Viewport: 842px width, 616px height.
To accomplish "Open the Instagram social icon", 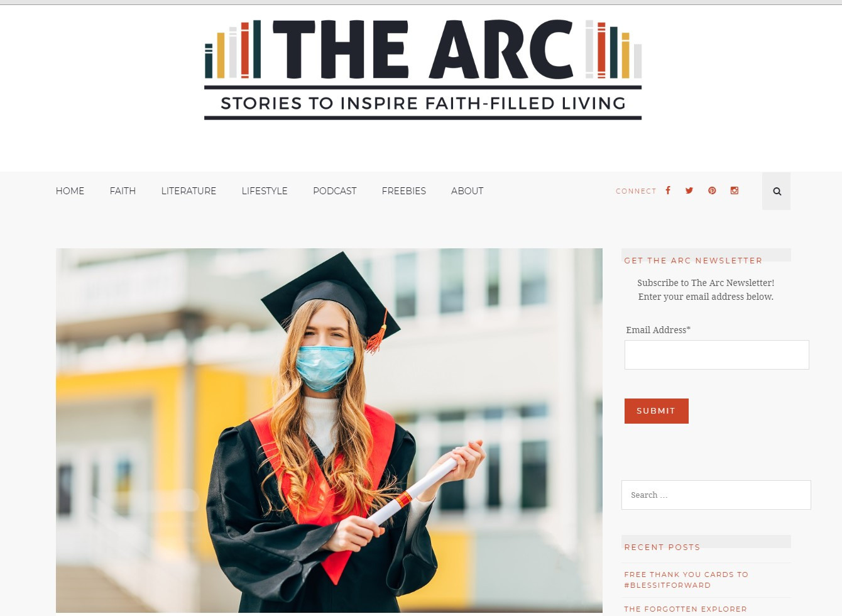I will 735,190.
